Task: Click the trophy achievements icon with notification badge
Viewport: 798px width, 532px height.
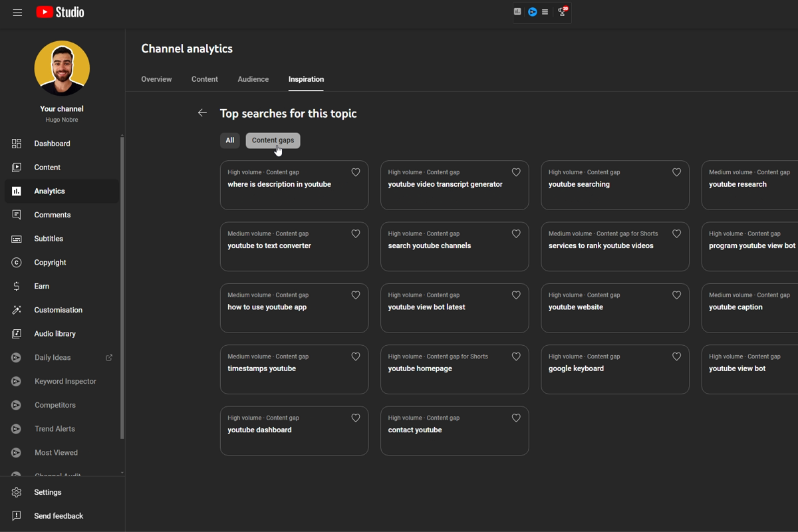Action: 561,12
